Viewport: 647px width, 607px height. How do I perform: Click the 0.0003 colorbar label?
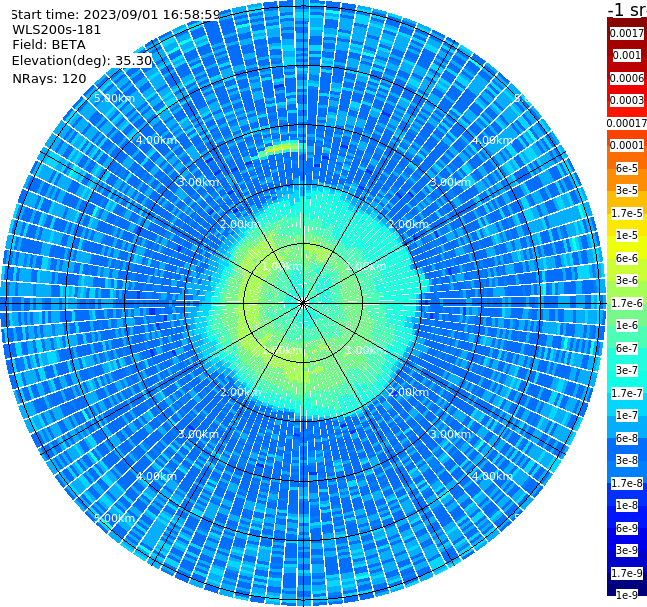pos(627,100)
